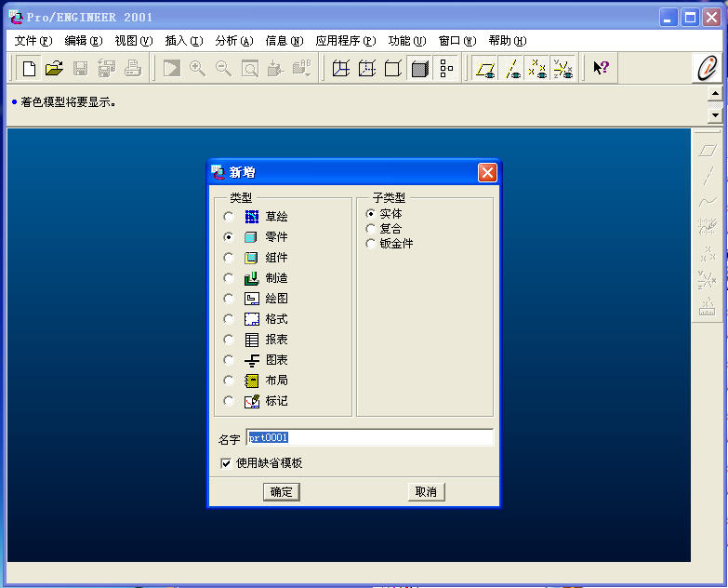Switch to no hidden display icon
Screen dimensions: 728x588
pyautogui.click(x=392, y=69)
